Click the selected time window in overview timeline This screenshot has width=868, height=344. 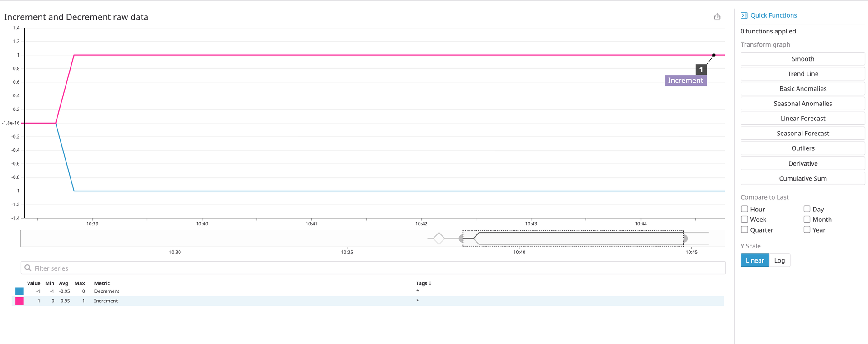click(x=573, y=239)
